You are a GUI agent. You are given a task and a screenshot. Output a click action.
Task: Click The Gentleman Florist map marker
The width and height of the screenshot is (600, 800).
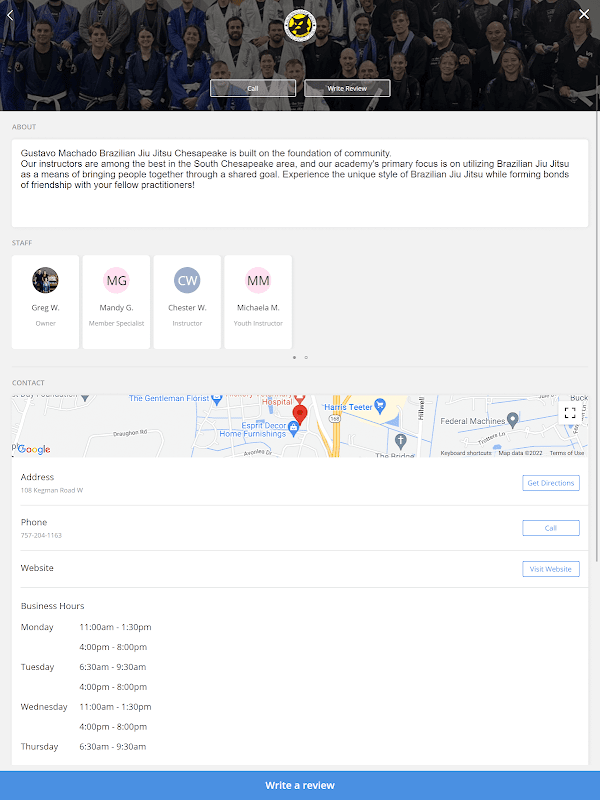tap(217, 399)
